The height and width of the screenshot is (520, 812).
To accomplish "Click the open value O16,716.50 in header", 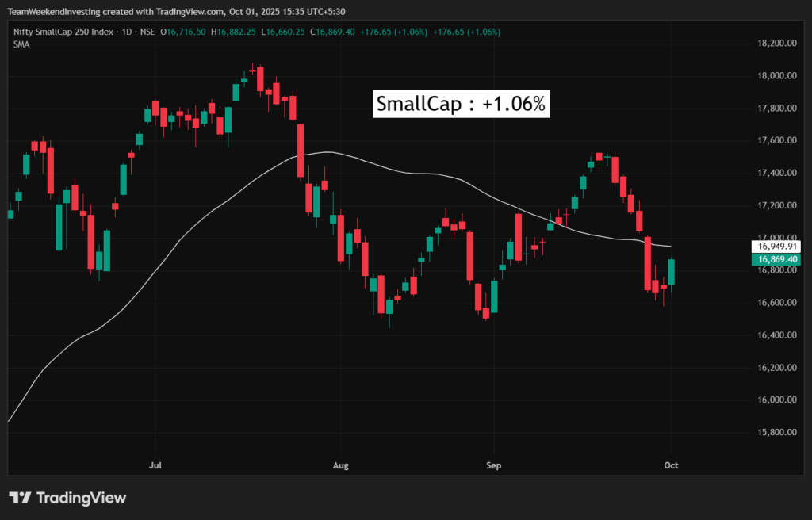I will 184,32.
